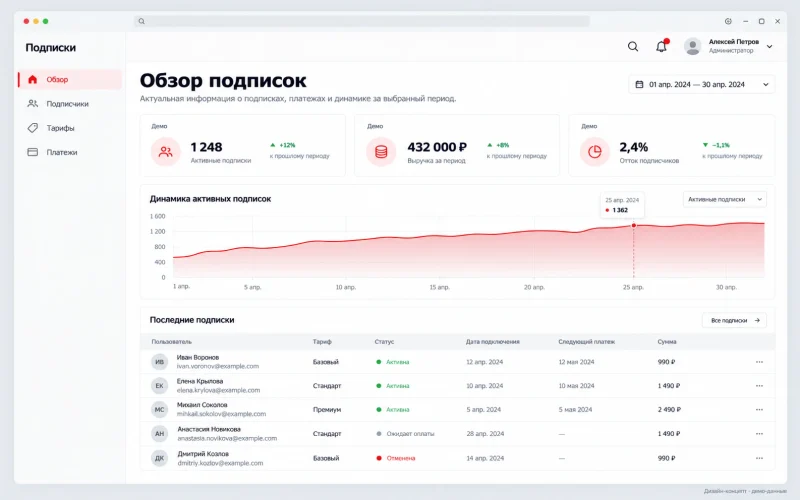Expand the Алексей Петров account chevron
Viewport: 800px width, 500px height.
(769, 46)
